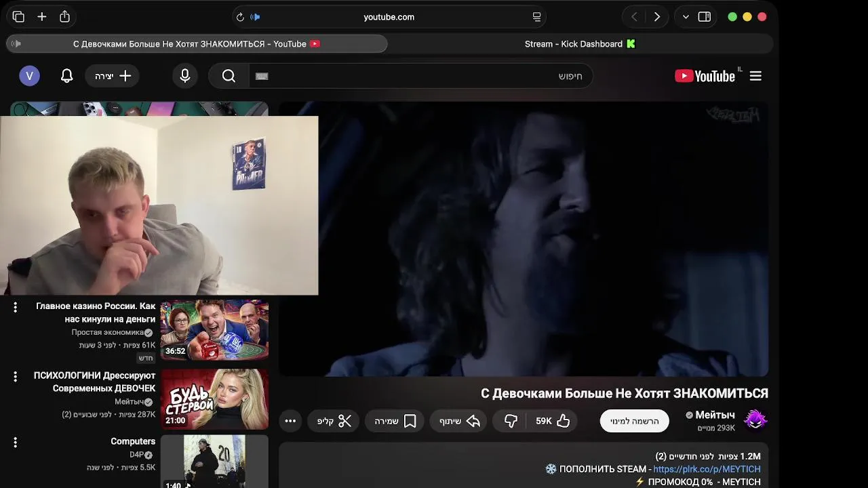Open the Мейтыч channel name link
Screen dimensions: 868x488
click(715, 415)
